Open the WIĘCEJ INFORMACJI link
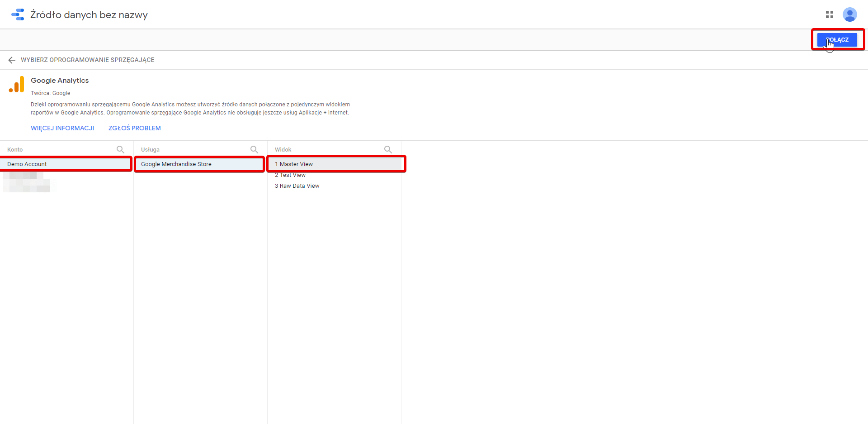 [x=62, y=128]
